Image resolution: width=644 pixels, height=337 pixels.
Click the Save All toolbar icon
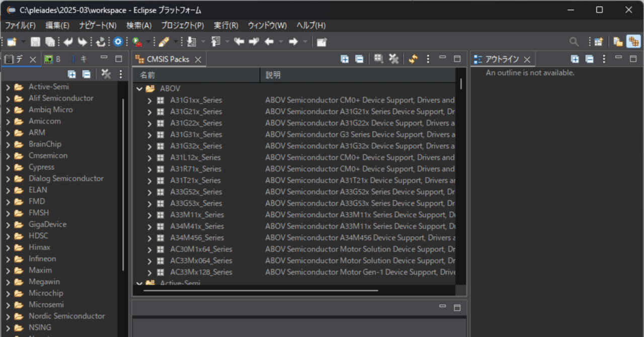pyautogui.click(x=50, y=42)
